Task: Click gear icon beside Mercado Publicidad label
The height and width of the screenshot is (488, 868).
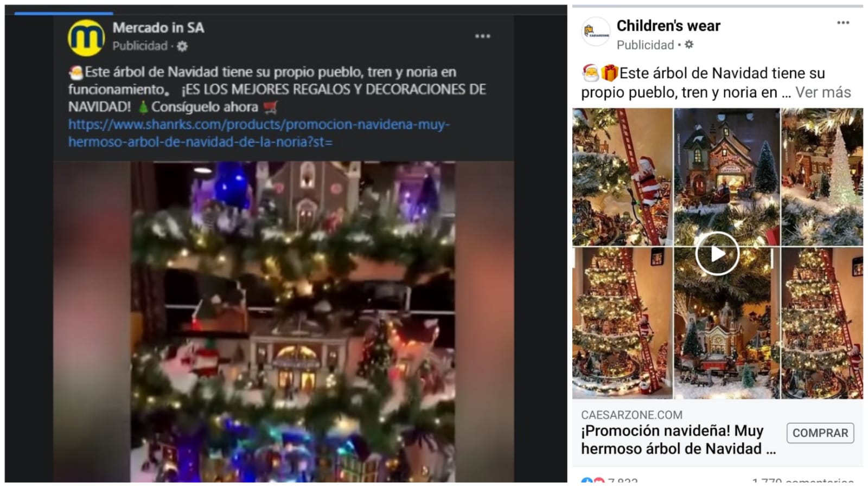Action: (x=182, y=46)
